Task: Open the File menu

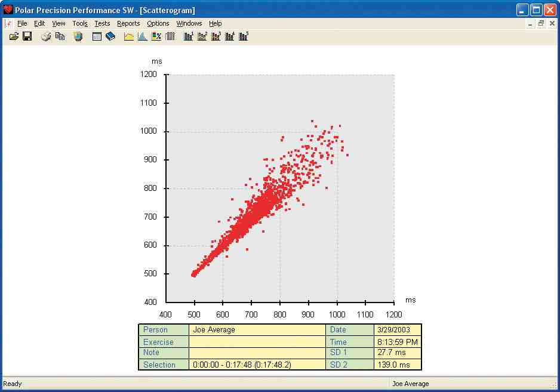Action: click(x=22, y=24)
